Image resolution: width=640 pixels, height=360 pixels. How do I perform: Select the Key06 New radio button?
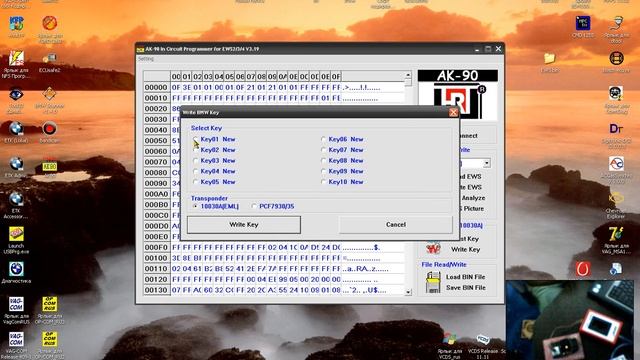tap(324, 139)
